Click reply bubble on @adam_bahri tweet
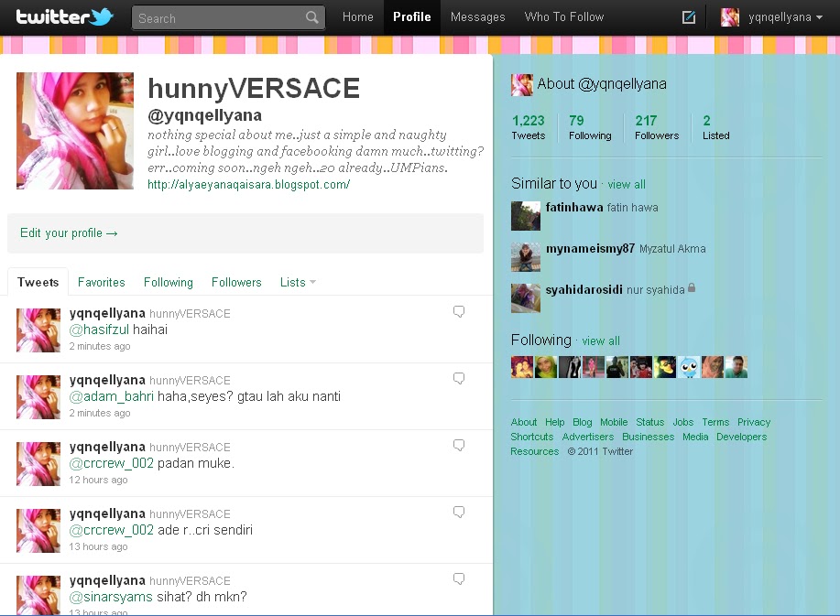Image resolution: width=840 pixels, height=616 pixels. click(x=459, y=378)
